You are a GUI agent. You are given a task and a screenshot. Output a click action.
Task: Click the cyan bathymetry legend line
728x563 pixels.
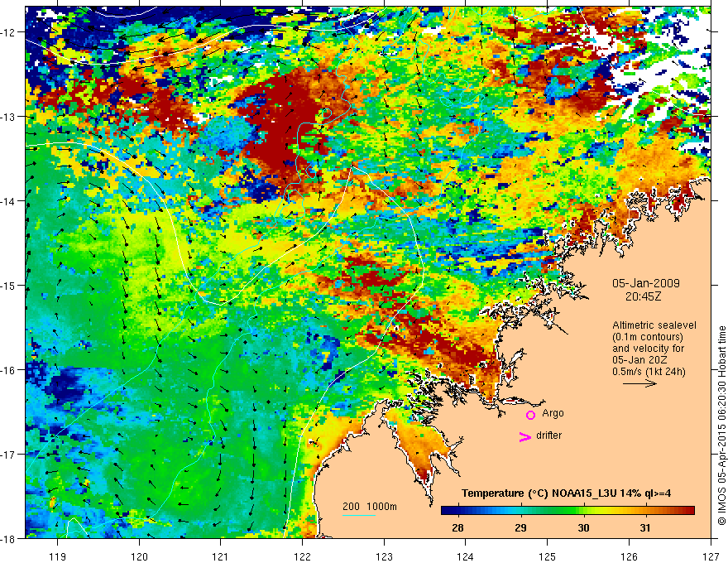point(359,515)
